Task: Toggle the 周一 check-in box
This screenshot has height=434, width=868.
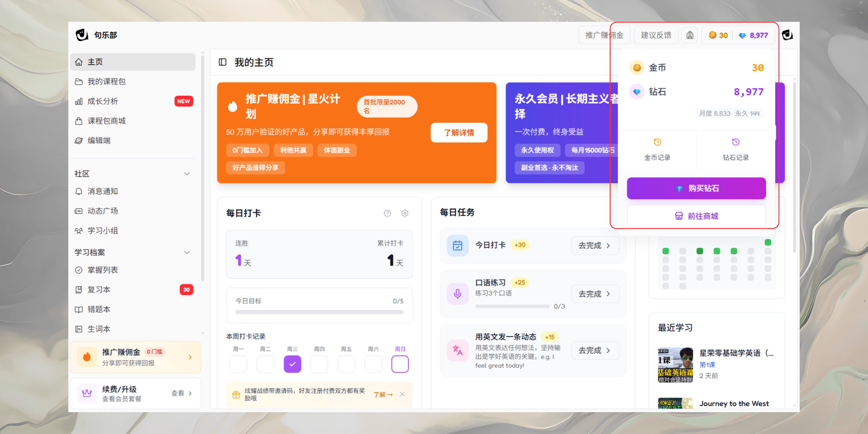Action: (238, 364)
